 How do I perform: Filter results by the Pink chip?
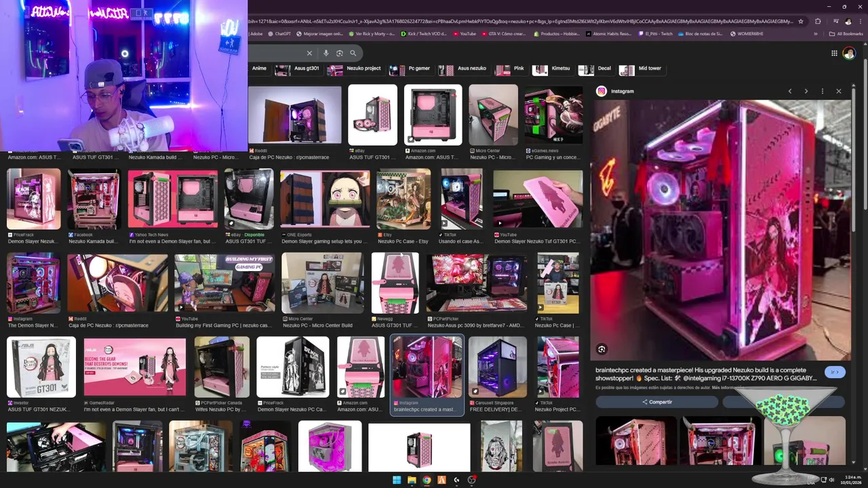pyautogui.click(x=511, y=68)
